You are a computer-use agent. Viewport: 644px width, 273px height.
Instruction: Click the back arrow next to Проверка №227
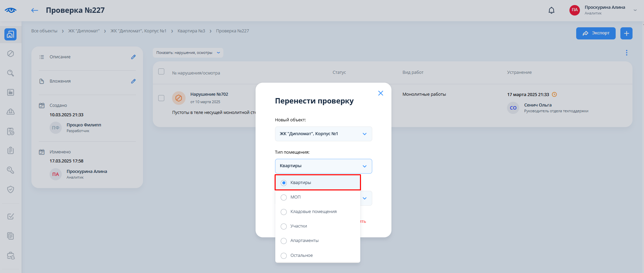pyautogui.click(x=34, y=10)
